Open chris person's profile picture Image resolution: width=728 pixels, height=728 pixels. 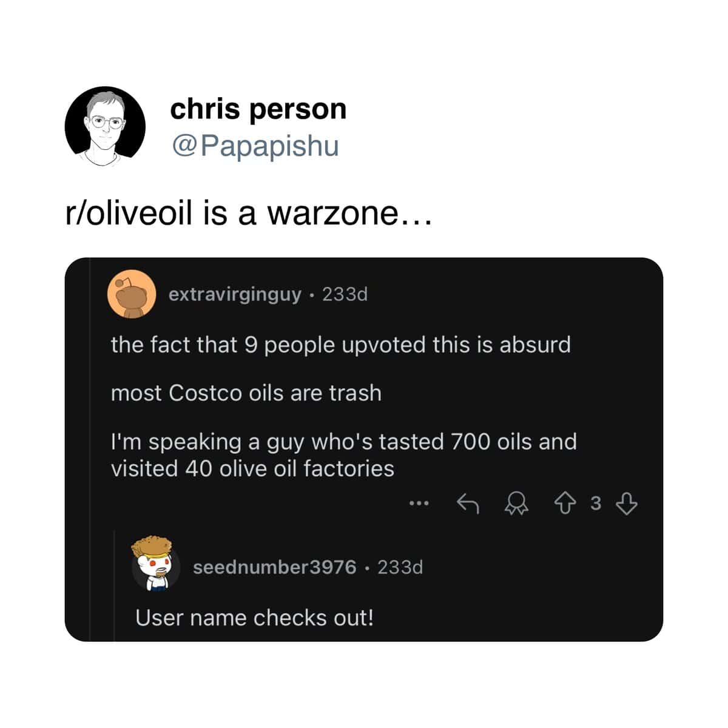click(105, 126)
